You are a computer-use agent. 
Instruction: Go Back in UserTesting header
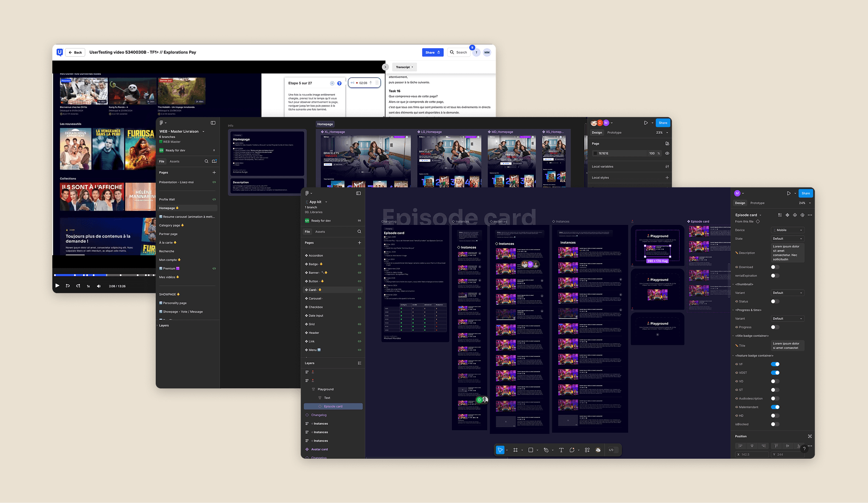click(75, 52)
